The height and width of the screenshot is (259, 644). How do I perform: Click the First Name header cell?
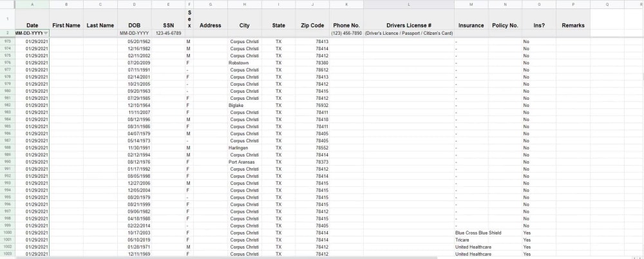pos(66,19)
